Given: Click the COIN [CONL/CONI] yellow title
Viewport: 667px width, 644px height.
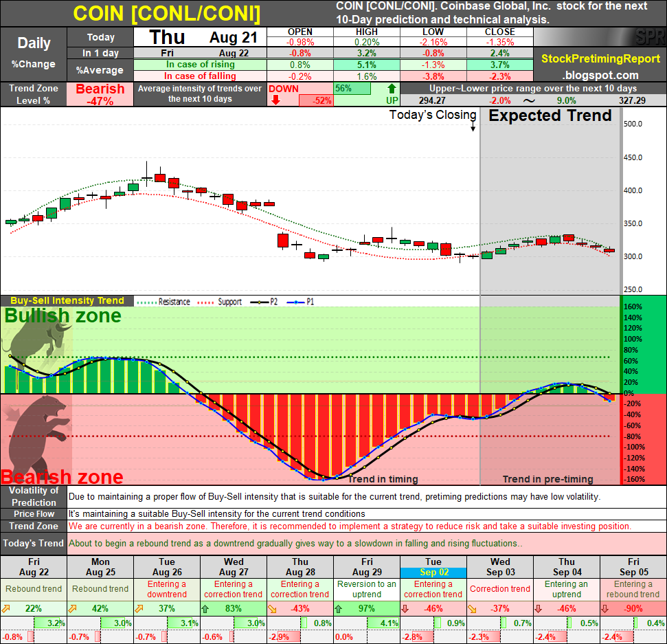Looking at the screenshot, I should point(167,14).
